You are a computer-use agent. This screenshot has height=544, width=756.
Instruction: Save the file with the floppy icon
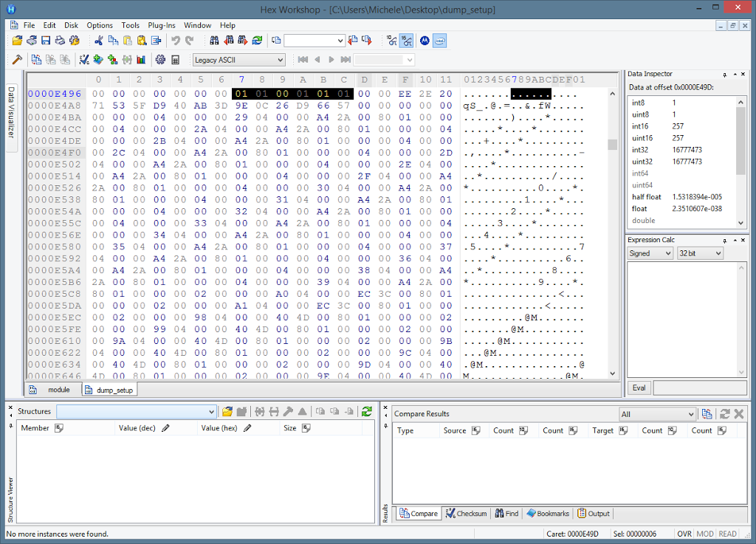coord(46,41)
